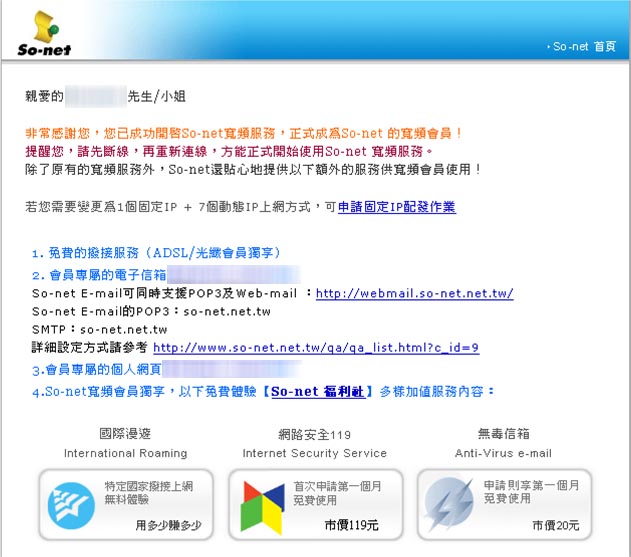Click the orange 非常感謝您 thank-you line
The width and height of the screenshot is (631, 557).
point(243,133)
